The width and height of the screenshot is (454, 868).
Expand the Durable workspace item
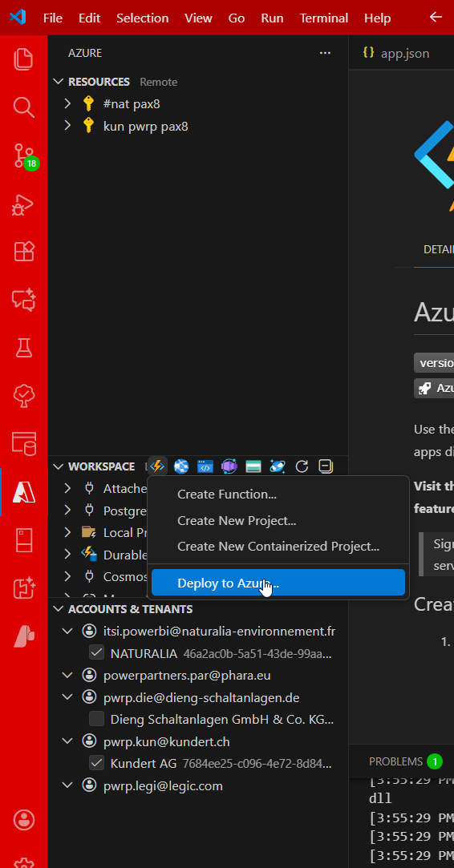(x=67, y=554)
